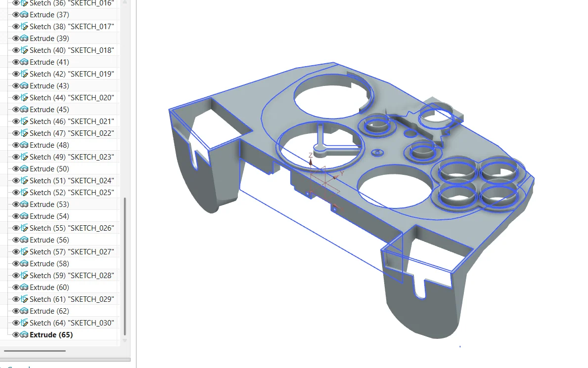Select the Extrude (48) row text
The width and height of the screenshot is (588, 368).
(49, 145)
